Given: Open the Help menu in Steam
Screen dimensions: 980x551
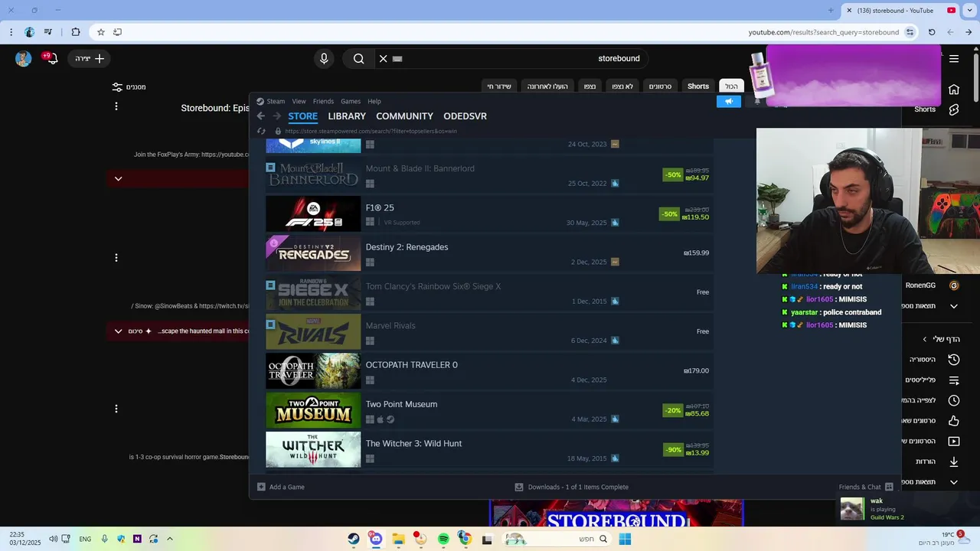Looking at the screenshot, I should (374, 101).
